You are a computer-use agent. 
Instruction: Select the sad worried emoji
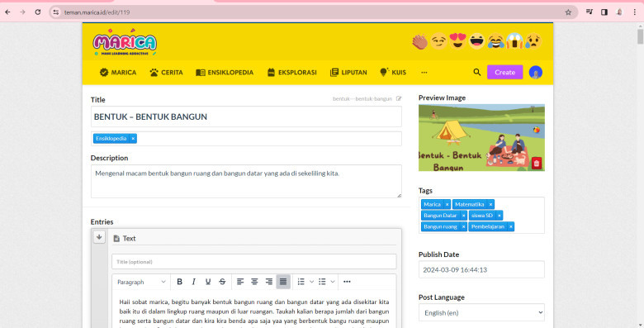(x=533, y=41)
